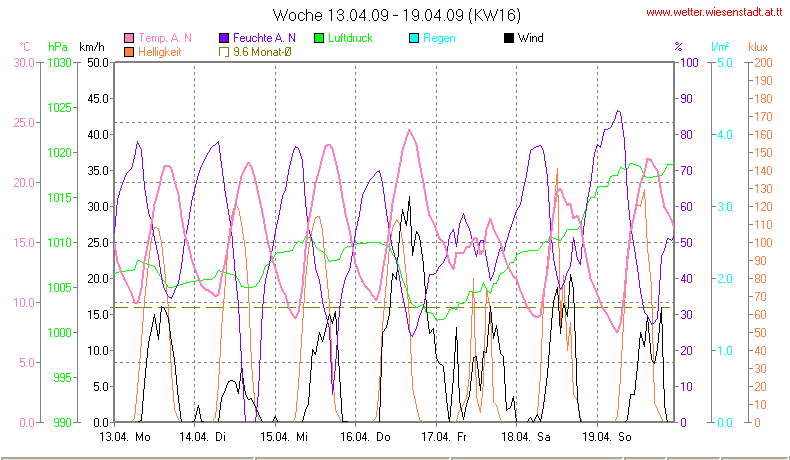The height and width of the screenshot is (460, 790).
Task: Click the l/m² rain axis unit label
Action: coord(720,47)
